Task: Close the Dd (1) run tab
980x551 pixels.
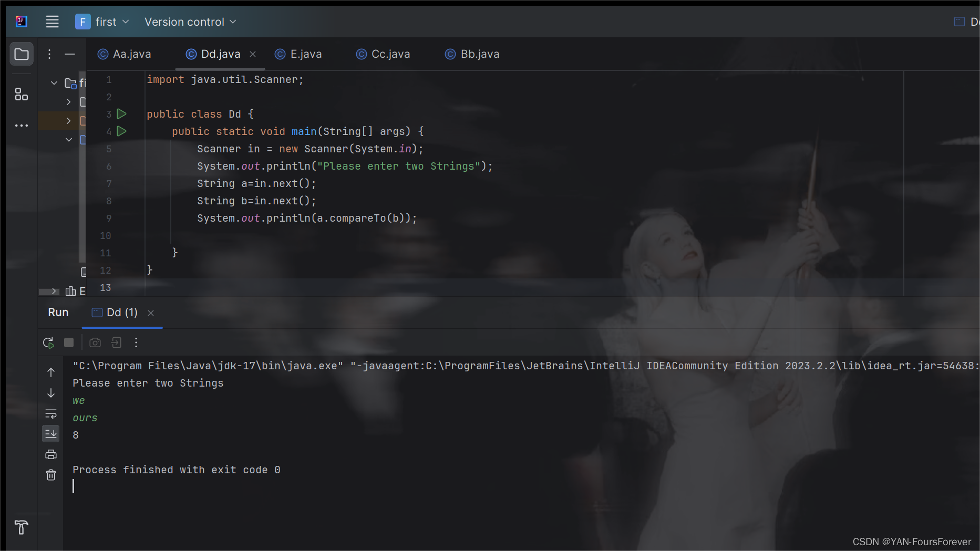Action: pyautogui.click(x=151, y=313)
